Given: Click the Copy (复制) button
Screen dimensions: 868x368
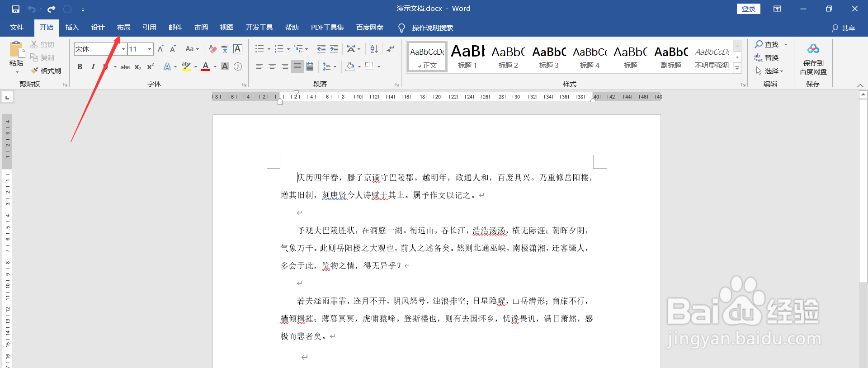Looking at the screenshot, I should click(42, 57).
